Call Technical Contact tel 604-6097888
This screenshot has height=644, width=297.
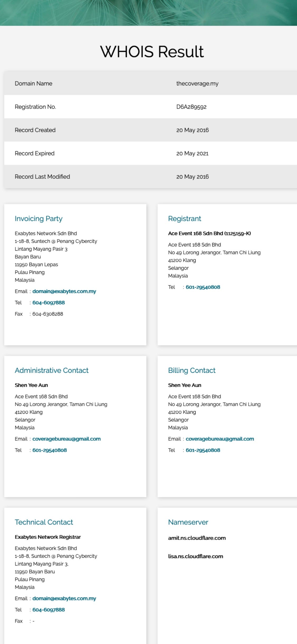pos(49,610)
